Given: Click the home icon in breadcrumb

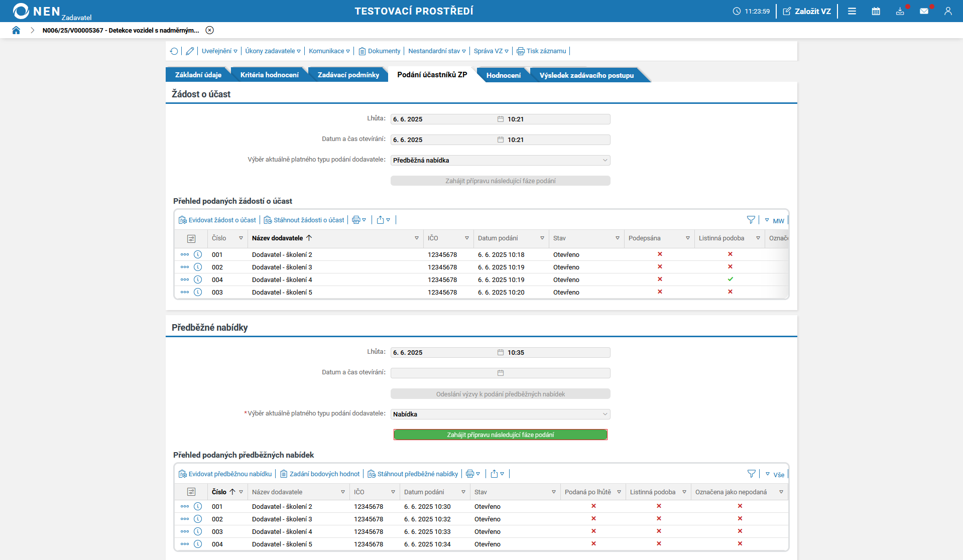Looking at the screenshot, I should pos(16,30).
